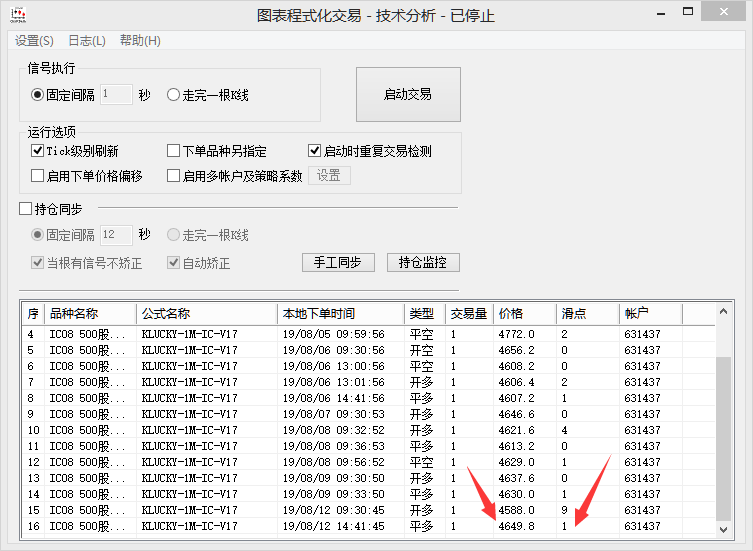Click scrollbar up arrow in order list
This screenshot has height=551, width=753.
[724, 312]
